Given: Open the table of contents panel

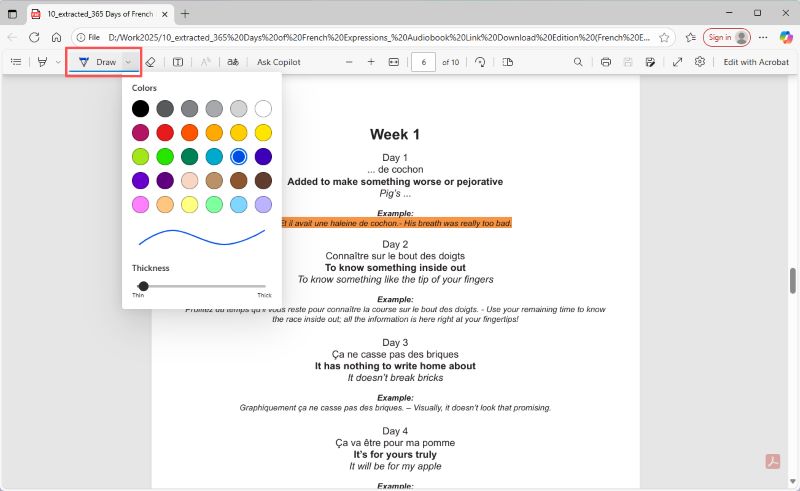Looking at the screenshot, I should pos(15,62).
